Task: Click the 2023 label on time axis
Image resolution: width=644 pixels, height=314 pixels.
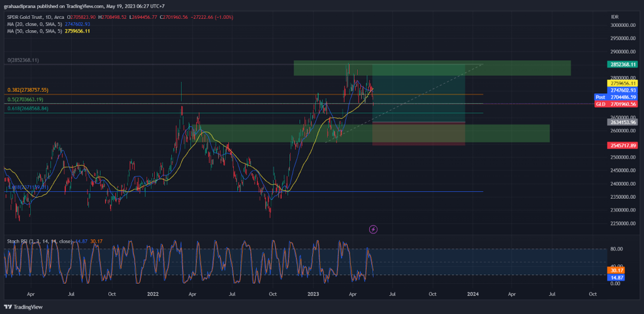Action: [313, 294]
